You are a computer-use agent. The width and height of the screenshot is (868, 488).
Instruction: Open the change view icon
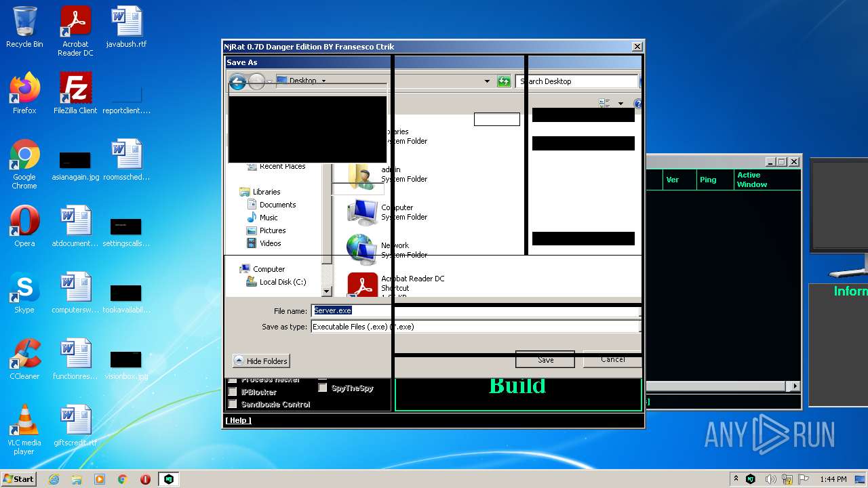coord(604,104)
